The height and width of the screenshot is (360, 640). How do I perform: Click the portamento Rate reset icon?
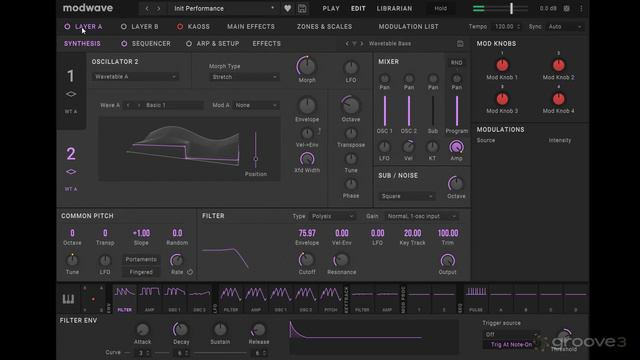click(190, 272)
